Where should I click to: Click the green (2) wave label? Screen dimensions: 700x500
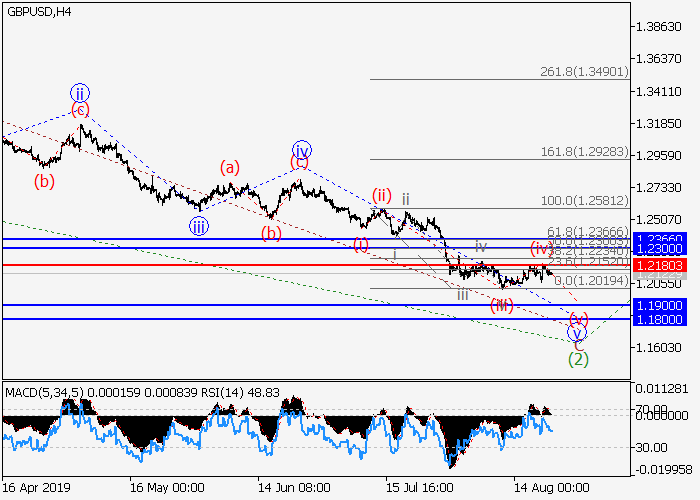coord(577,359)
